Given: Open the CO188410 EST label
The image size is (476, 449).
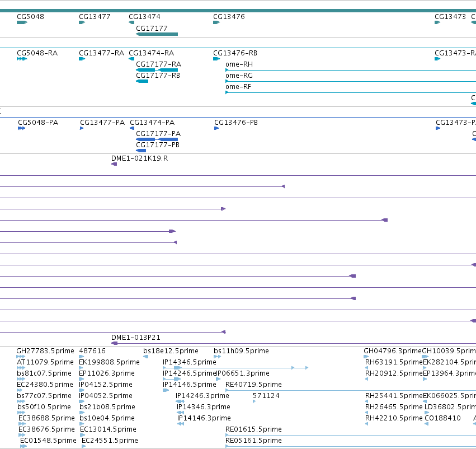Looking at the screenshot, I should [x=442, y=419].
